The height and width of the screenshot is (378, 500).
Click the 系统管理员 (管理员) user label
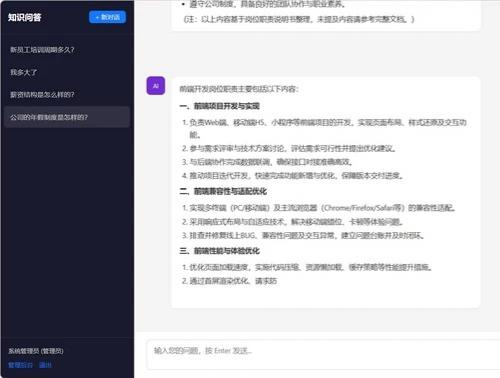point(36,351)
